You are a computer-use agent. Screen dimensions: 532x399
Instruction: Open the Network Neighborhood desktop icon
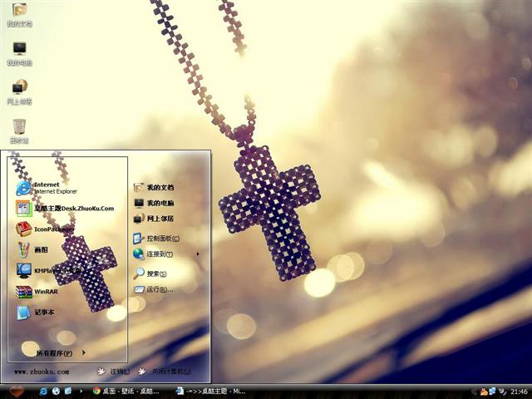point(19,91)
